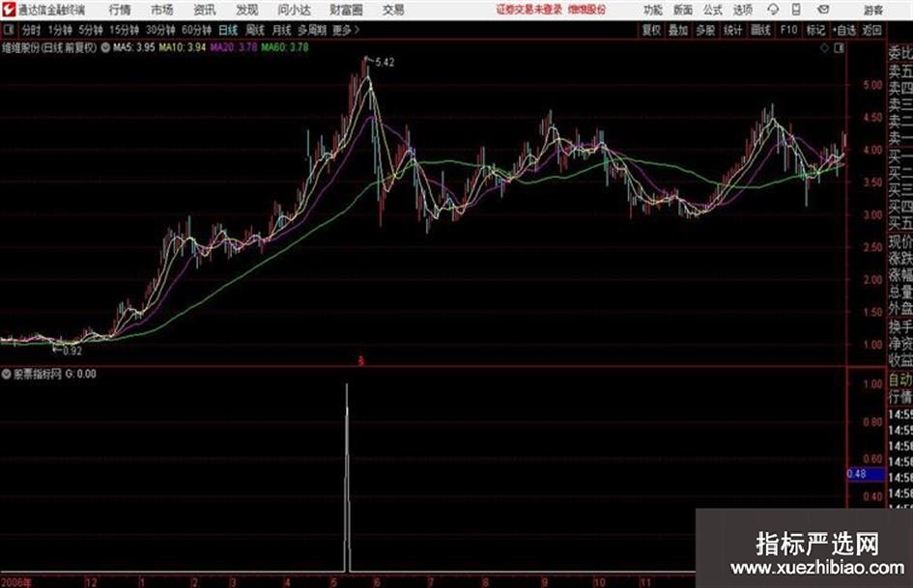Switch to the 1分钟 period tab

60,30
